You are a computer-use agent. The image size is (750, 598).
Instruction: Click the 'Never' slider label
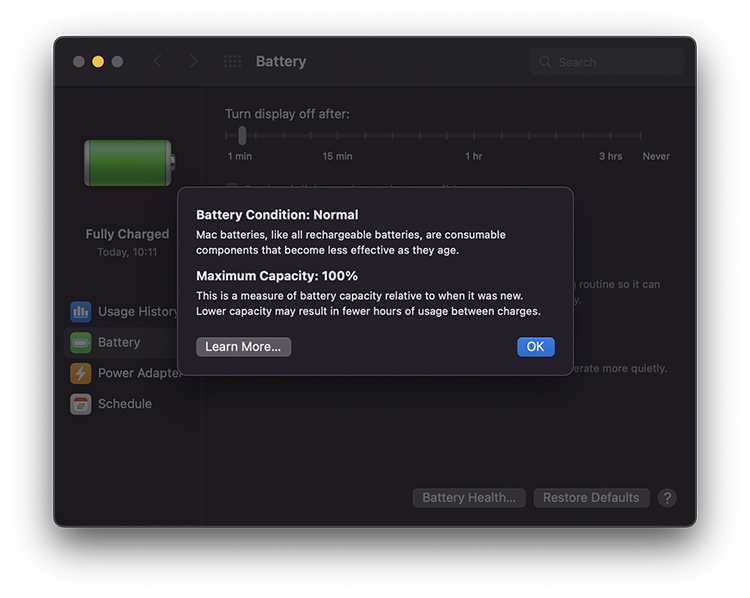[x=656, y=156]
